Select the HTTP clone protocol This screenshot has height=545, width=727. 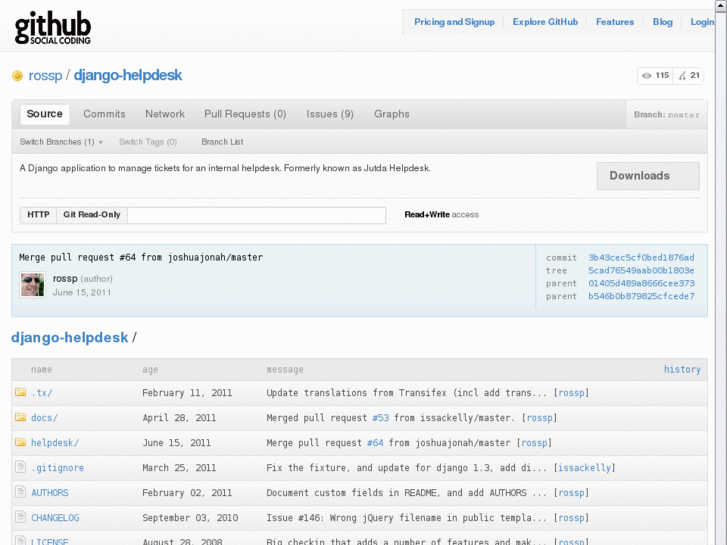38,215
